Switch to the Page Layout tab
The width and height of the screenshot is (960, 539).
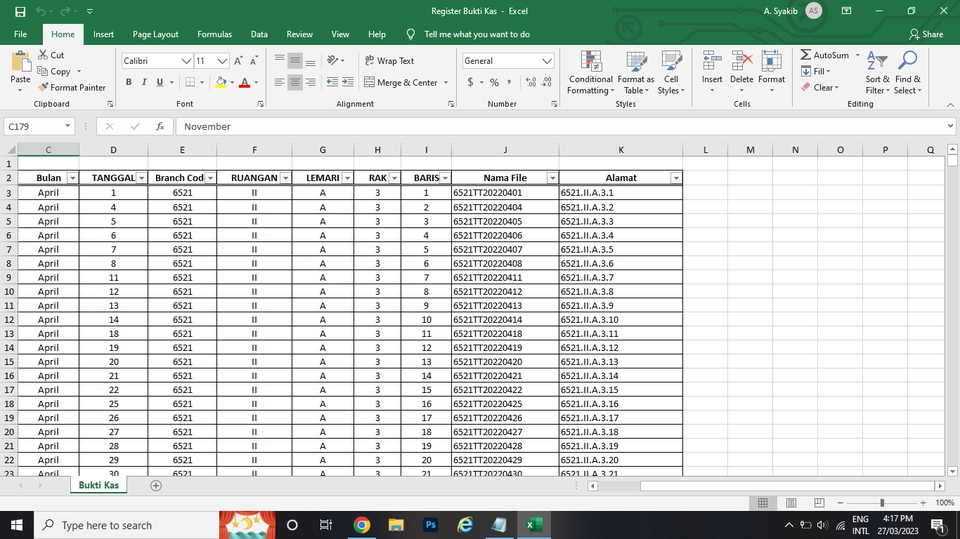156,34
